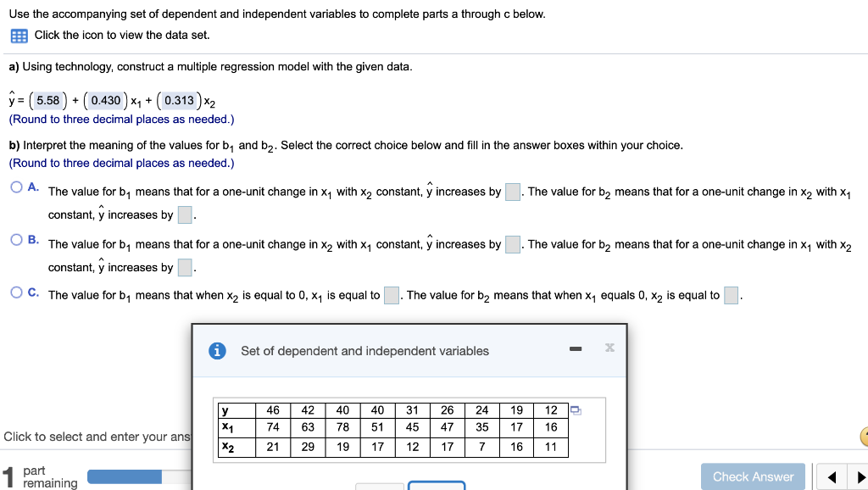The height and width of the screenshot is (490, 868).
Task: Click second blank box in choice C
Action: (x=732, y=295)
